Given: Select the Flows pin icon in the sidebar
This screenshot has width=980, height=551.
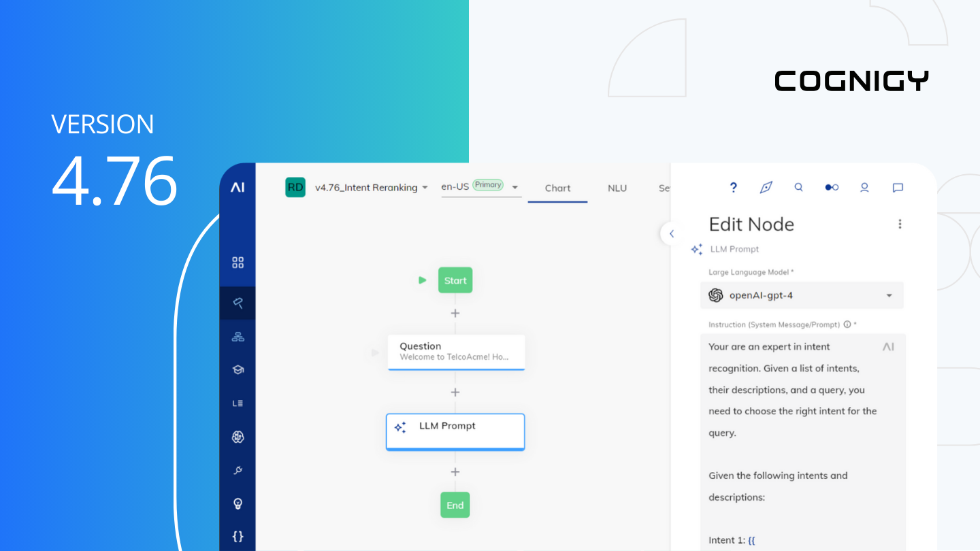Looking at the screenshot, I should click(x=237, y=303).
